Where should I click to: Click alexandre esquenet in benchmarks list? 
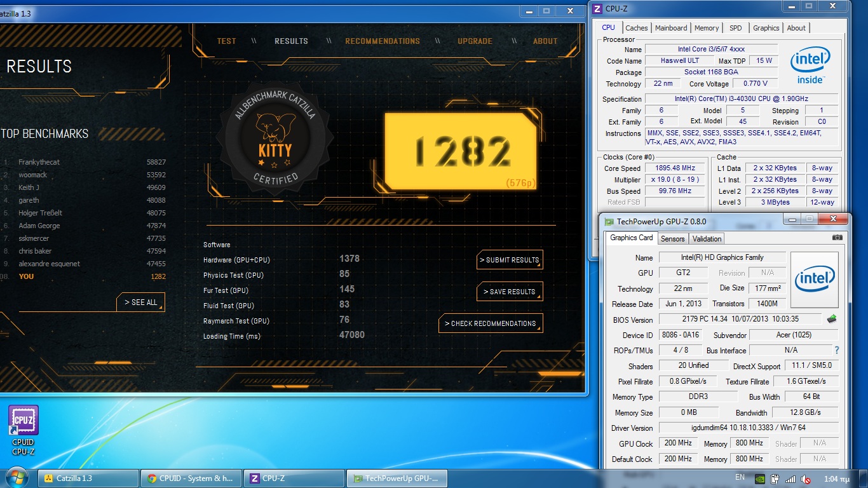(49, 264)
